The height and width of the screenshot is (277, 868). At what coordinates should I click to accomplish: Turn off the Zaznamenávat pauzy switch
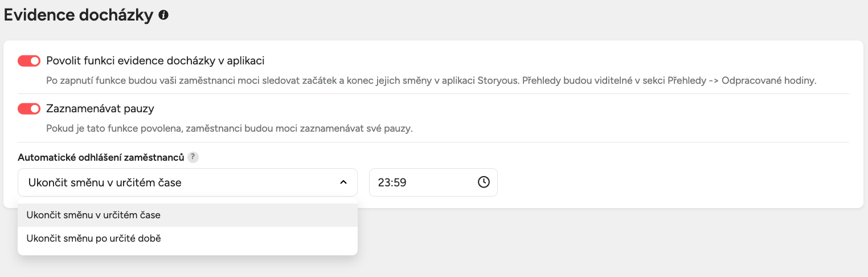point(29,108)
